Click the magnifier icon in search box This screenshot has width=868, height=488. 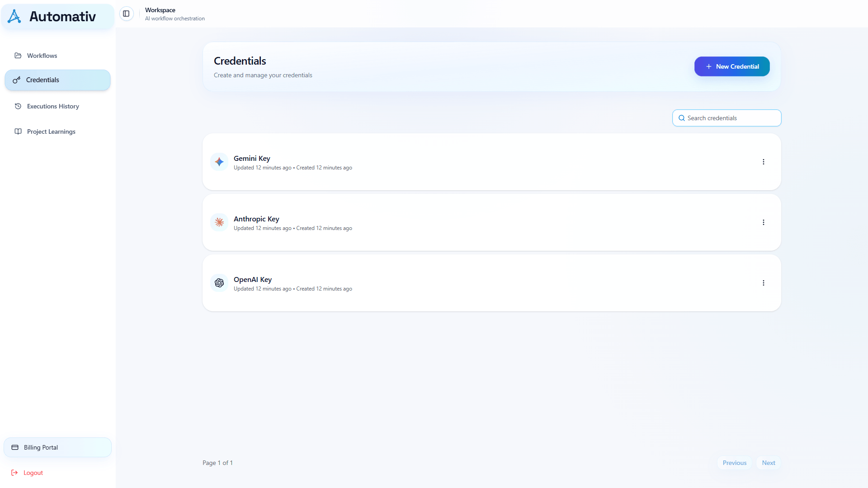coord(681,118)
